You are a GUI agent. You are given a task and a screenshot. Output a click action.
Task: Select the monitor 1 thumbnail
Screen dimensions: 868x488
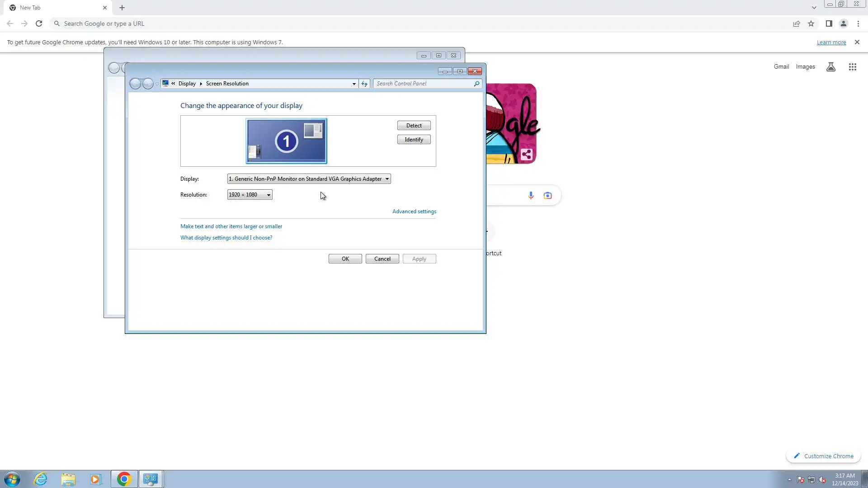pyautogui.click(x=286, y=141)
